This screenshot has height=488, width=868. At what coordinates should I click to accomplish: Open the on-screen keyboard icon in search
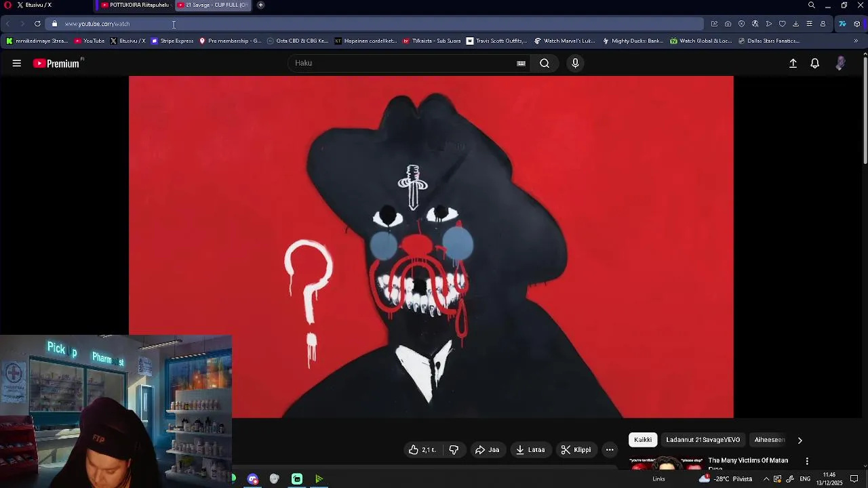[x=521, y=63]
